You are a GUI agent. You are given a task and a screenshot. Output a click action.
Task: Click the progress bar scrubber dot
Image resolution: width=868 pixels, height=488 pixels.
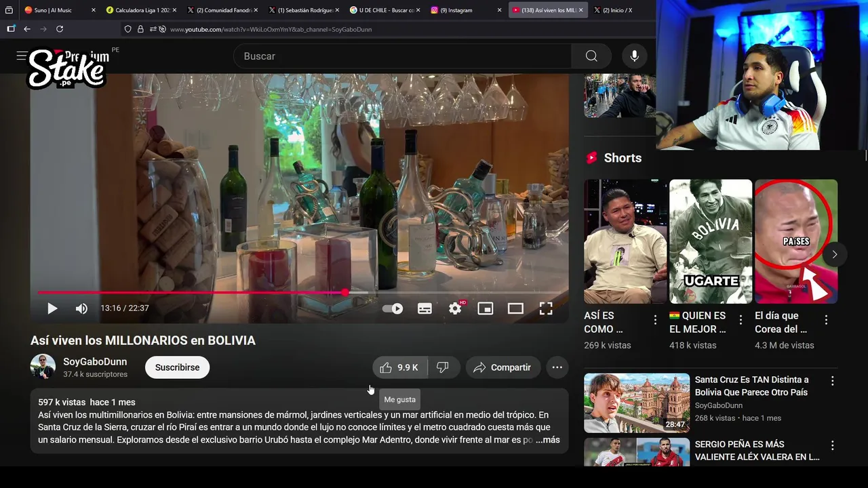345,293
